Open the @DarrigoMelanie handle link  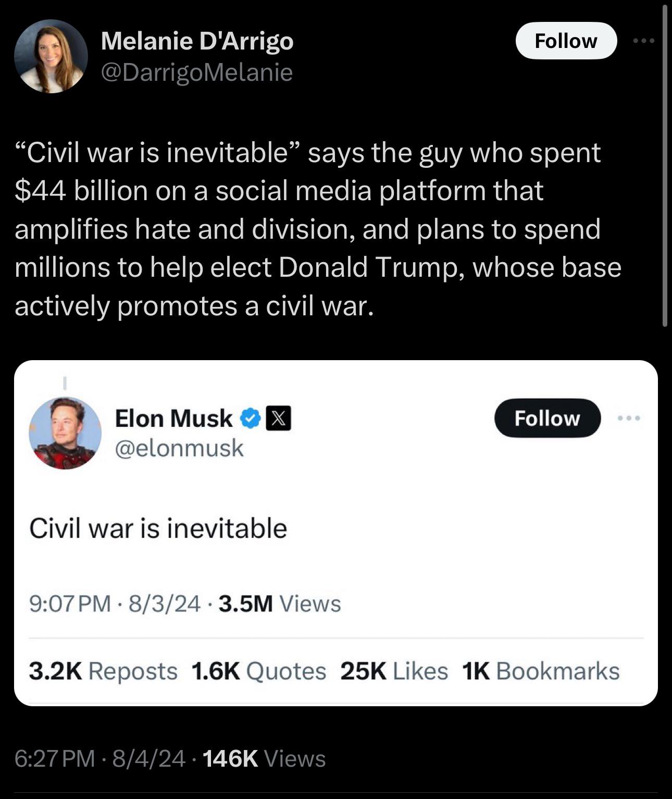pos(196,72)
